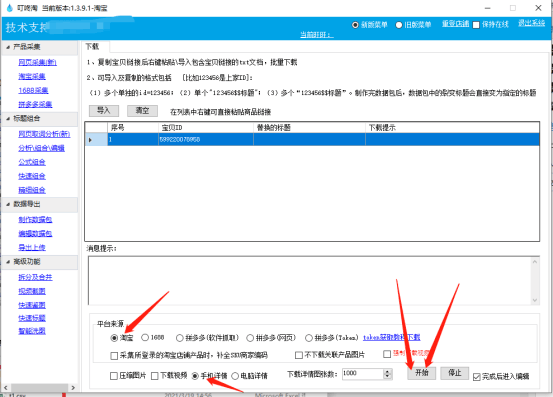Select 拼多多(Token) platform source
The width and height of the screenshot is (553, 397).
[x=332, y=338]
